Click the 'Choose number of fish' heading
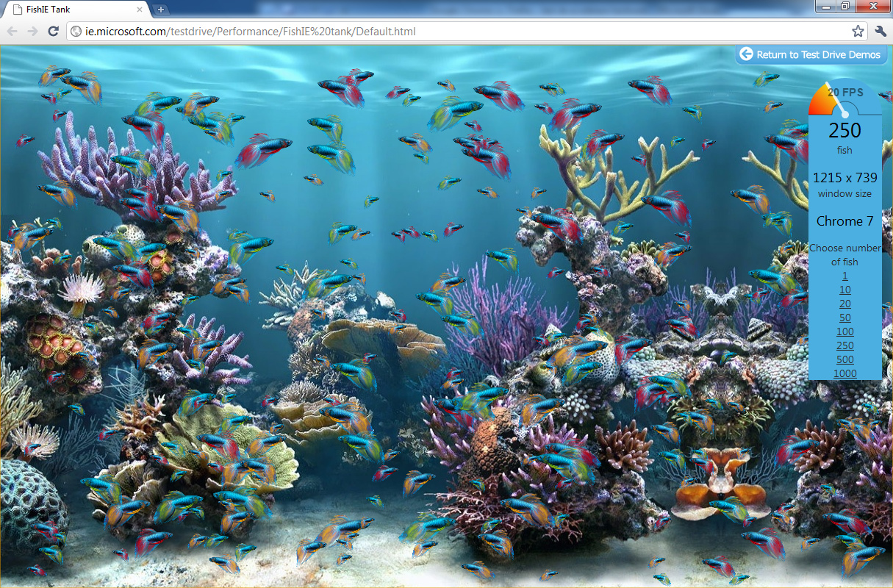The width and height of the screenshot is (893, 588). point(845,255)
